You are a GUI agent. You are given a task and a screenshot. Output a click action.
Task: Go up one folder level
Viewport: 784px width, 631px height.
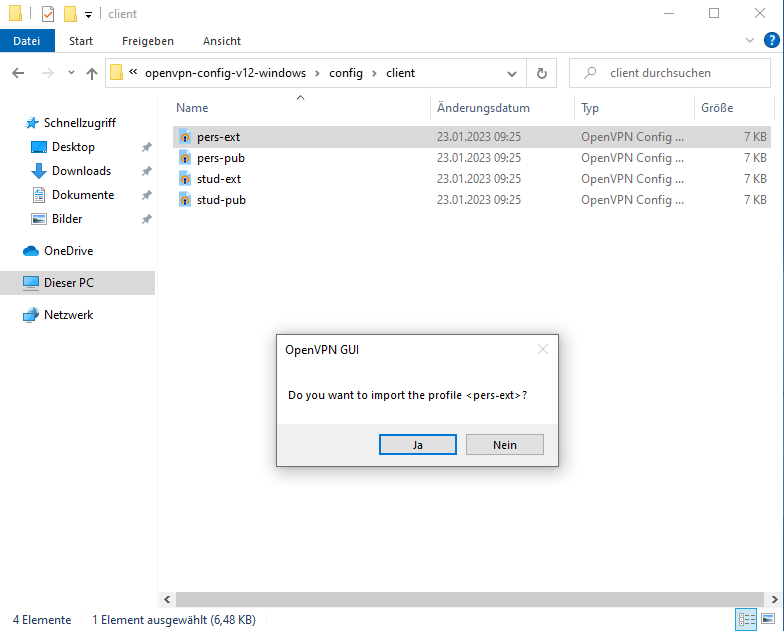pos(92,74)
